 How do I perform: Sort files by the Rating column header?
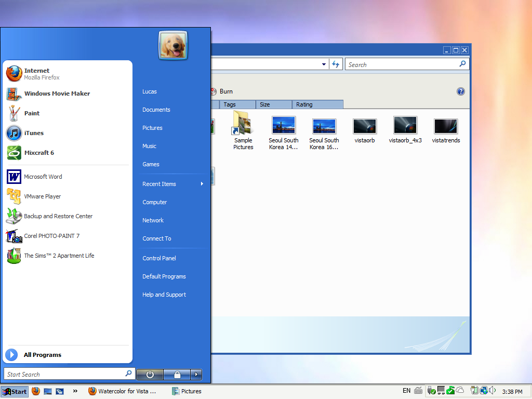point(317,104)
